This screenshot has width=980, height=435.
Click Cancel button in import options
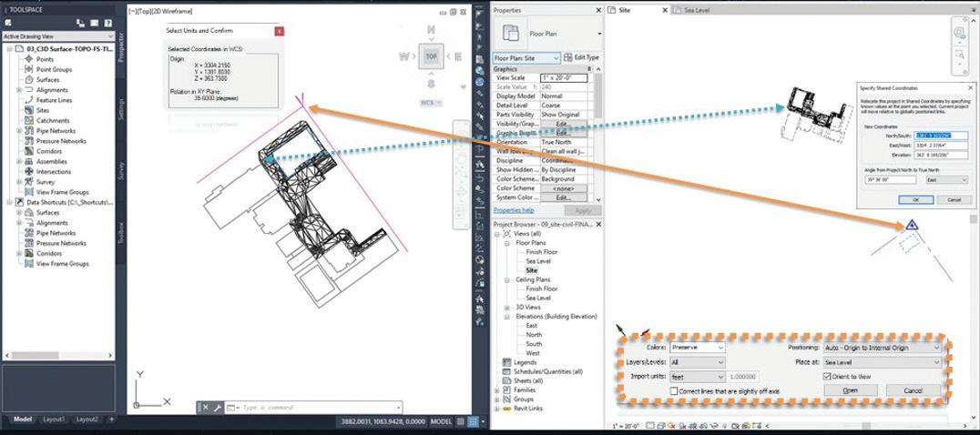pyautogui.click(x=914, y=390)
